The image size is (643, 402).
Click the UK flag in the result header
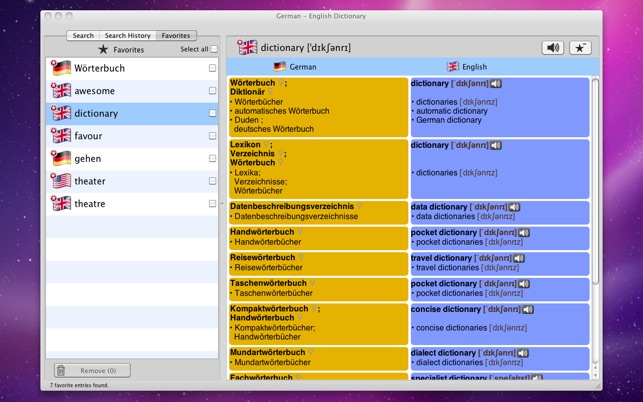click(x=247, y=47)
